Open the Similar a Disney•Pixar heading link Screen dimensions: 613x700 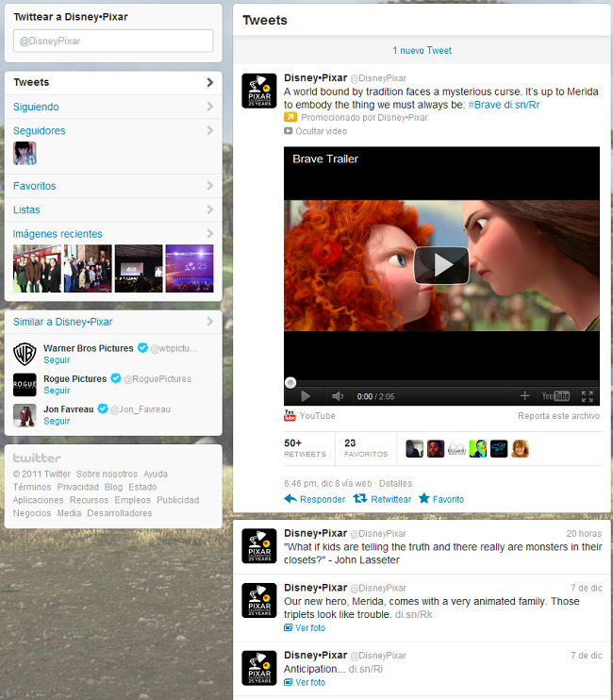62,322
